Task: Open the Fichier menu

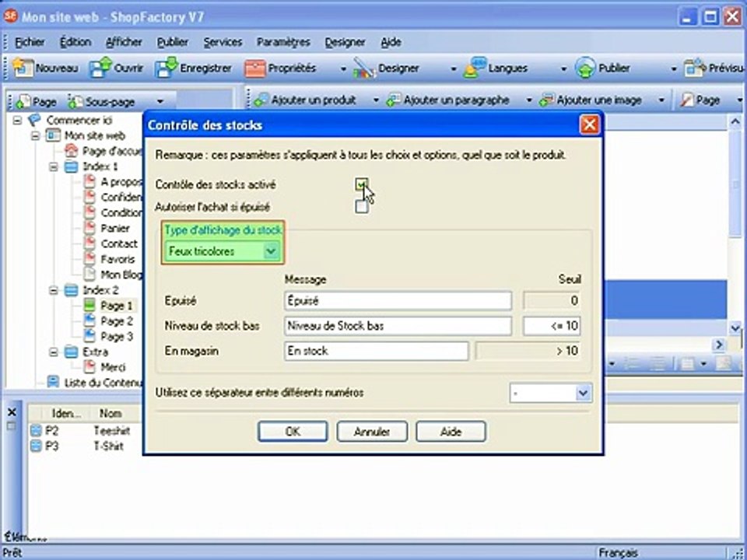Action: click(30, 42)
